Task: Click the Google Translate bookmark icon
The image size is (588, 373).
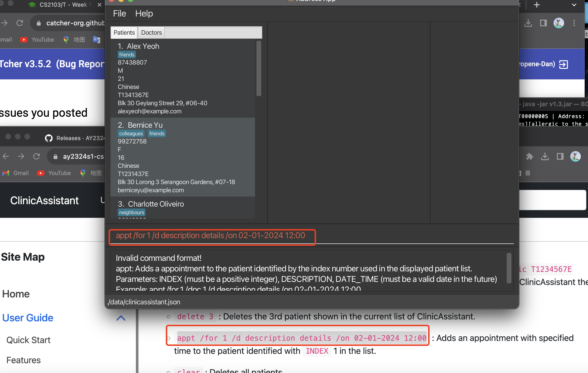Action: (97, 39)
